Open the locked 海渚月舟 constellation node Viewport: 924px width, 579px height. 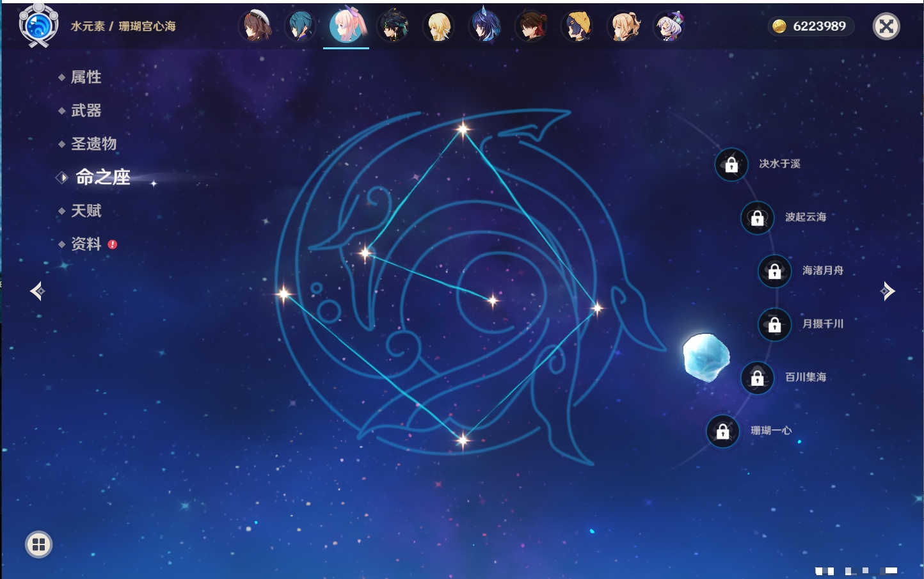pos(774,271)
